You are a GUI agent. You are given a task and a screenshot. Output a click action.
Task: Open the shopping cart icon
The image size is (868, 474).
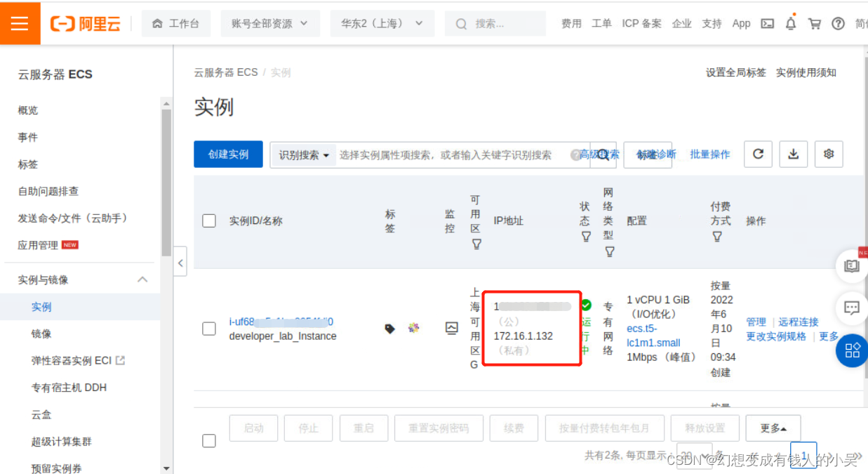click(x=814, y=23)
